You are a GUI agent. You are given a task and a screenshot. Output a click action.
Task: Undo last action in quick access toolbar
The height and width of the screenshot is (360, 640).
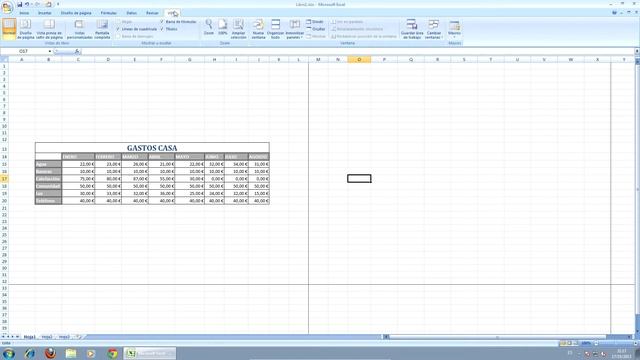(27, 4)
